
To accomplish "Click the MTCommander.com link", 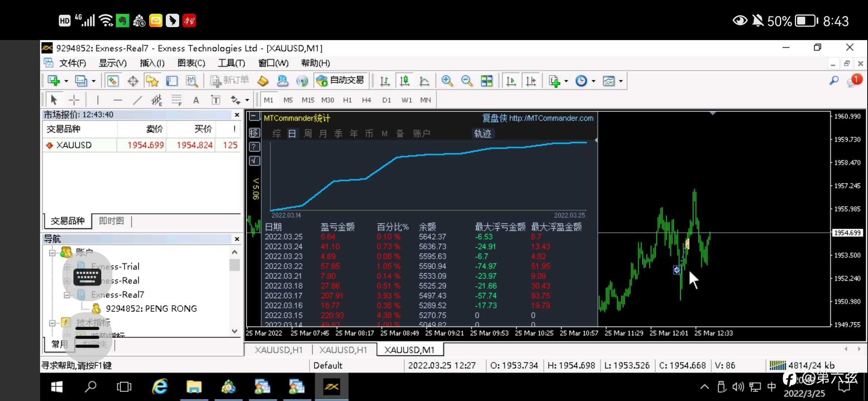I will (551, 118).
